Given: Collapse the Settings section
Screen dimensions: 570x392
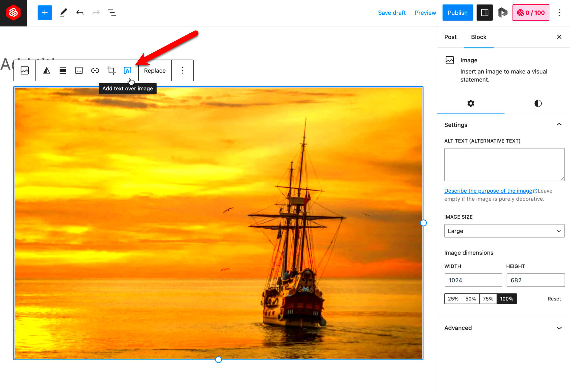Looking at the screenshot, I should tap(559, 125).
